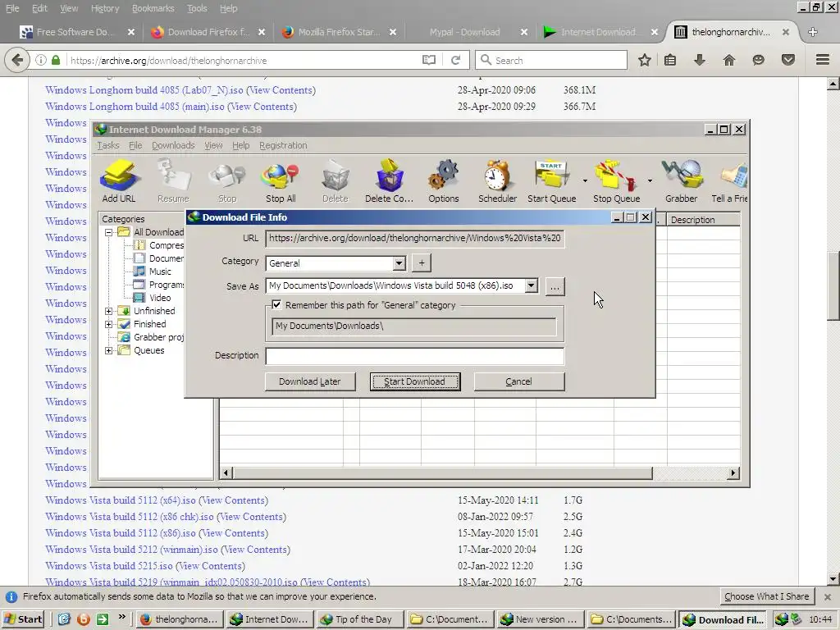Open the Category dropdown showing General
840x630 pixels.
click(399, 263)
